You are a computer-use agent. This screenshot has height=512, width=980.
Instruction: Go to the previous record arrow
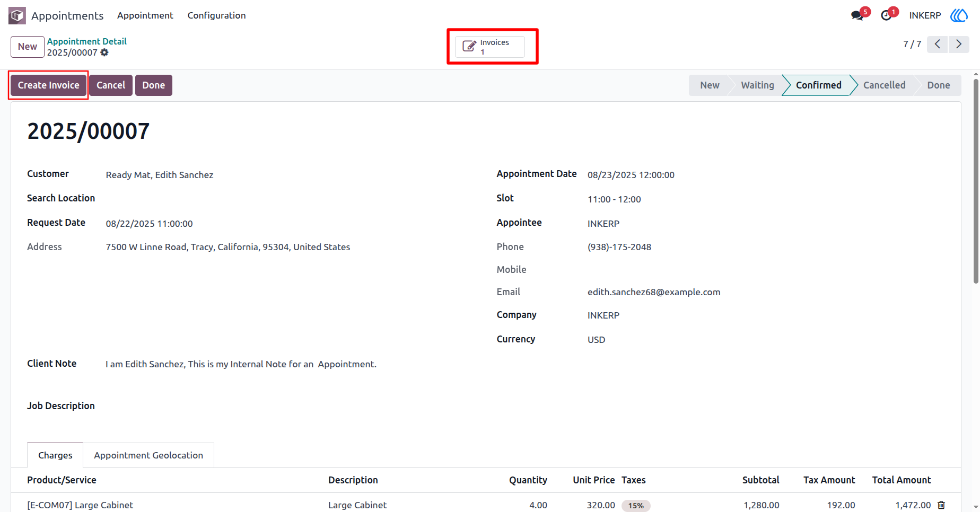[938, 44]
